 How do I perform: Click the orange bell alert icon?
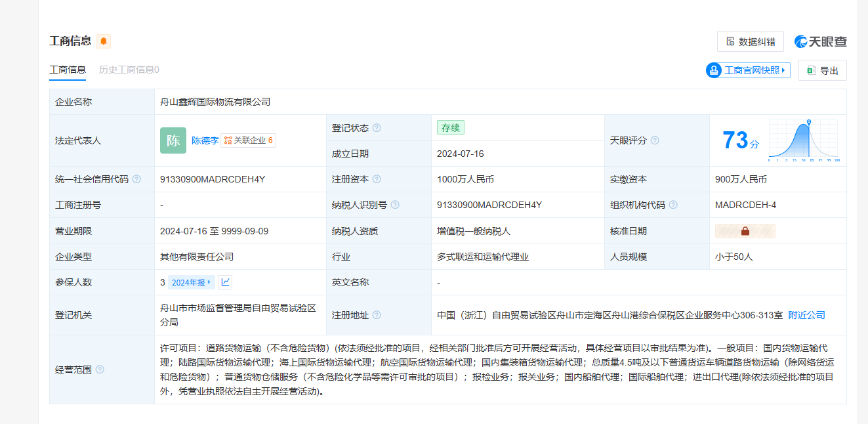coord(104,41)
